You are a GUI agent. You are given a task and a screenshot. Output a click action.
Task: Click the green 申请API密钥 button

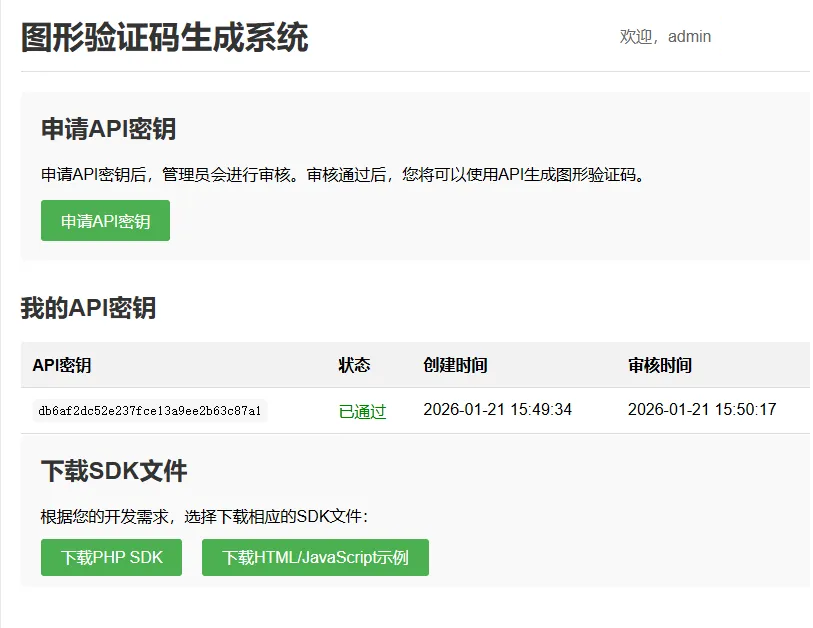click(x=105, y=221)
